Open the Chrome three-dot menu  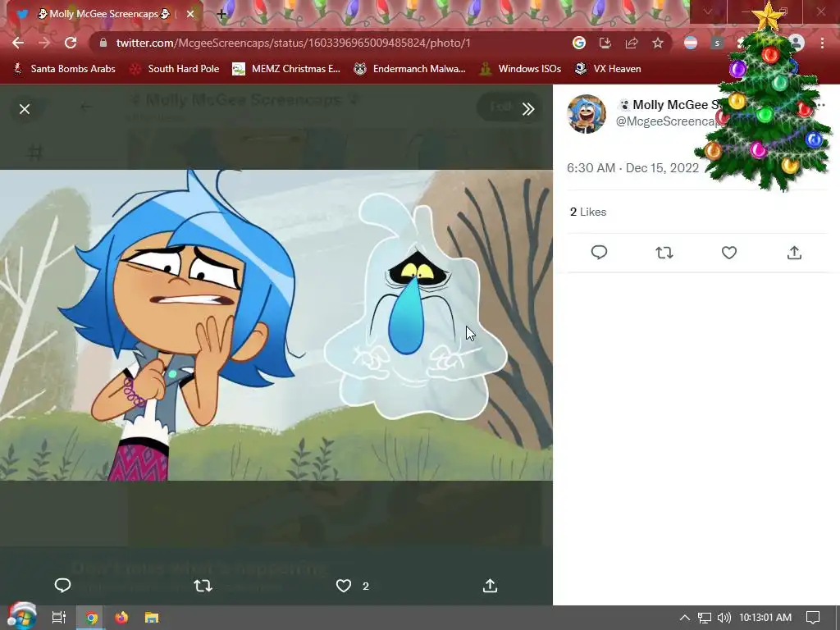(822, 43)
